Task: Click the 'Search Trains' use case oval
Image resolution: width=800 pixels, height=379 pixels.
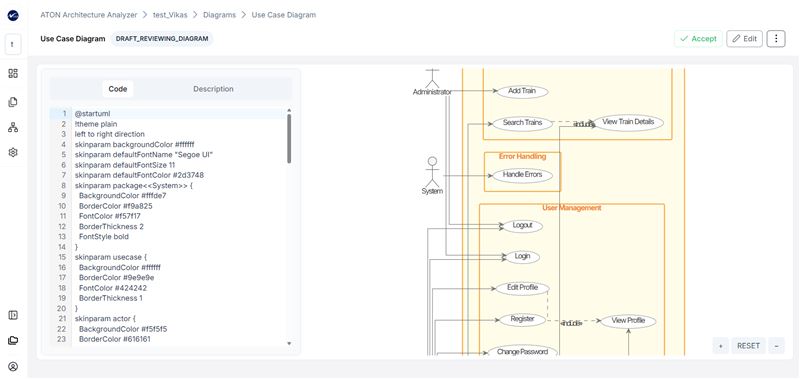Action: click(522, 123)
